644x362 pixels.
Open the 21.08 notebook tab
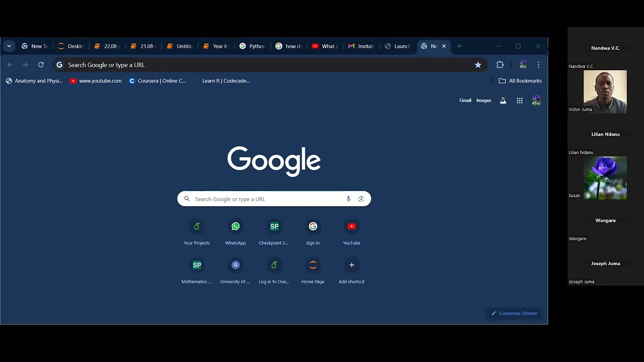click(143, 46)
